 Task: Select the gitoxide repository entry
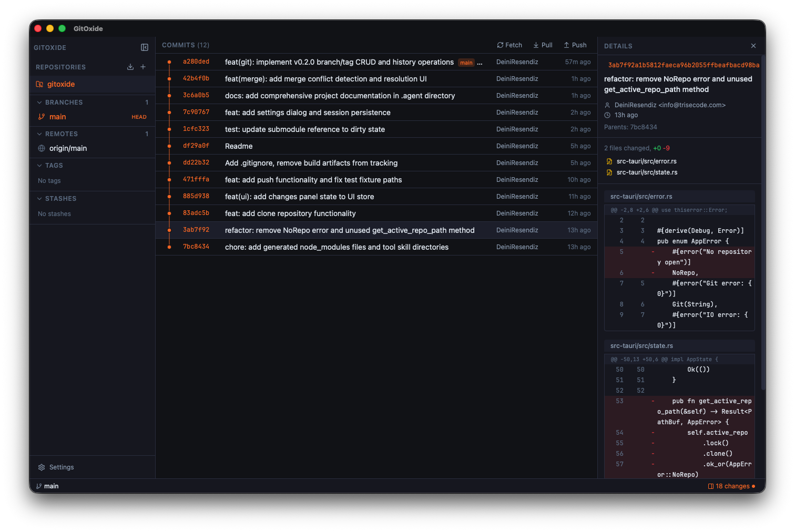[x=92, y=84]
